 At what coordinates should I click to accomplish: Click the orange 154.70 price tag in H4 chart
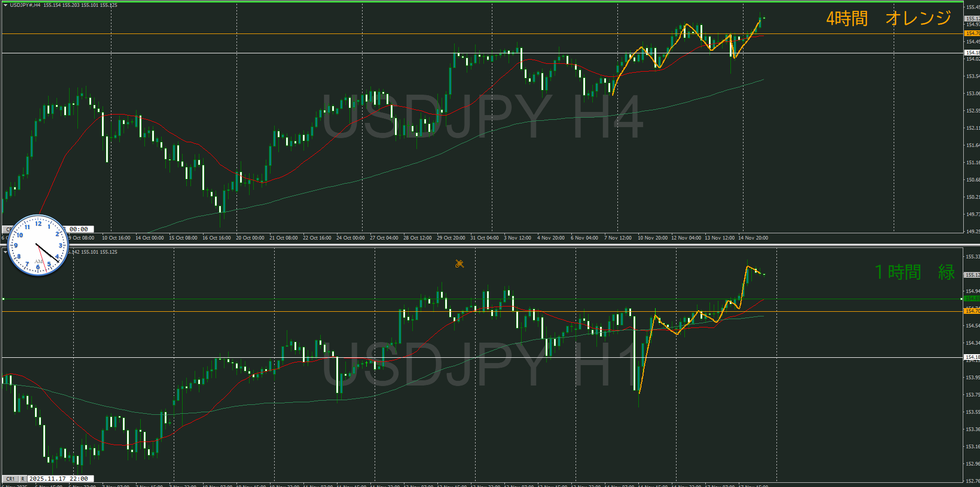(972, 33)
